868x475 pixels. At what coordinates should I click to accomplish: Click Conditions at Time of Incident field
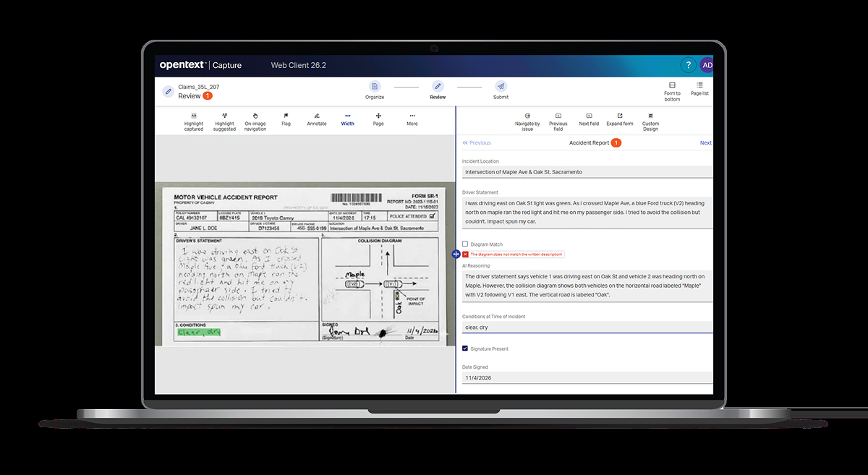587,327
